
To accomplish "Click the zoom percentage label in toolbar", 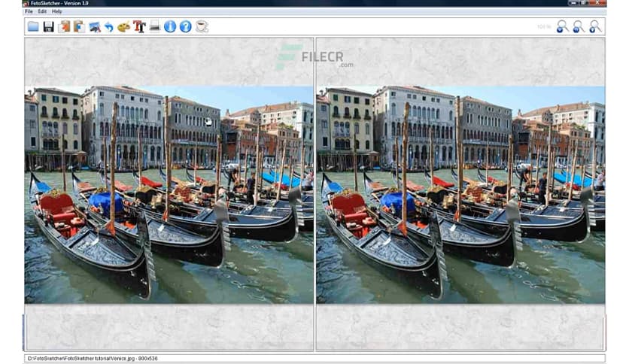I will [x=544, y=27].
